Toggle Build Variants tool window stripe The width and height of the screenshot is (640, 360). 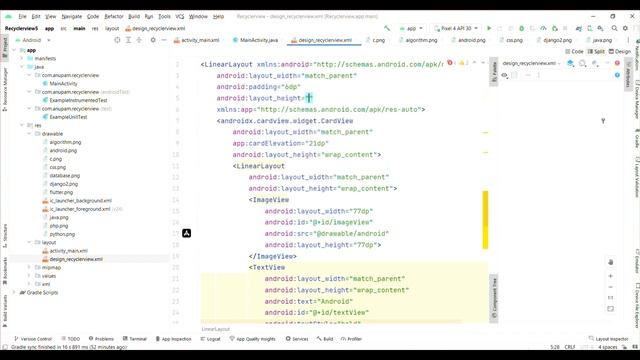click(x=5, y=311)
